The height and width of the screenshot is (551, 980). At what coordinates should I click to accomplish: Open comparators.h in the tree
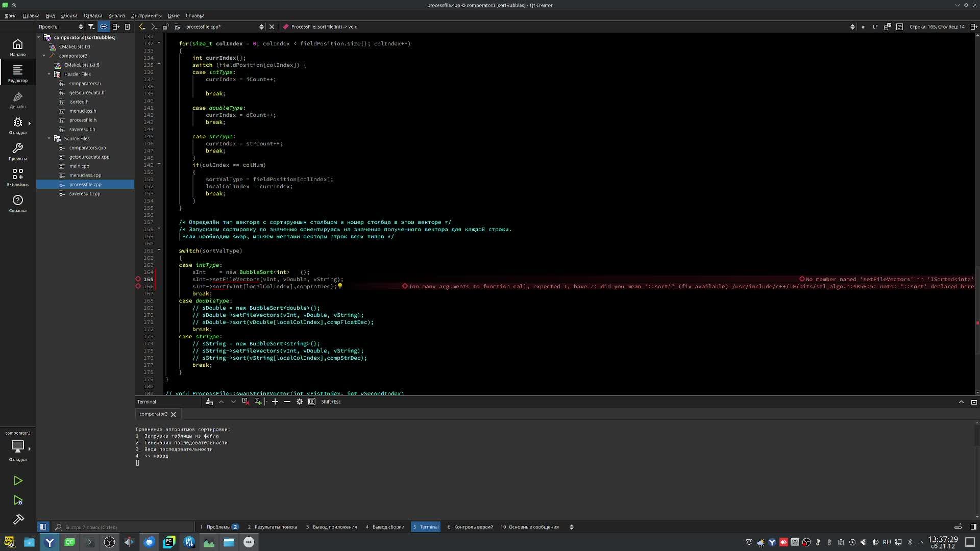coord(85,83)
